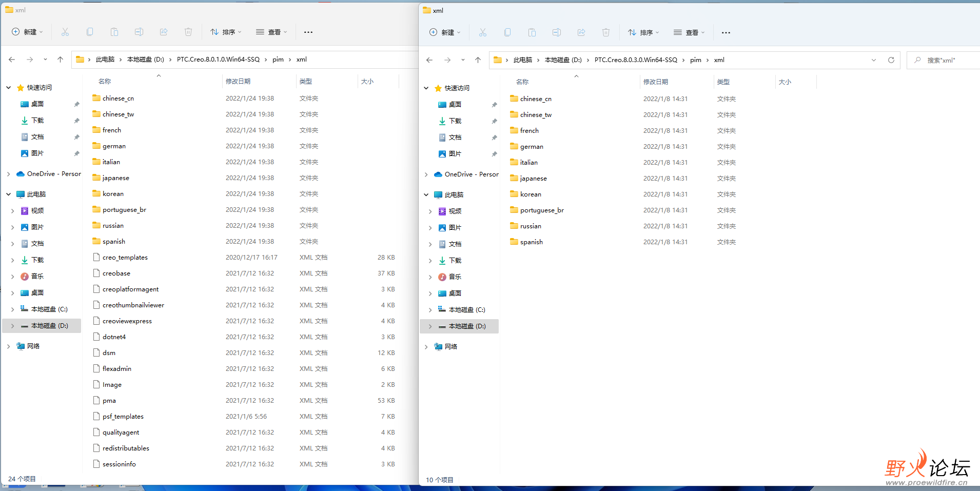Sort by 修改日期 column in right window

click(656, 82)
